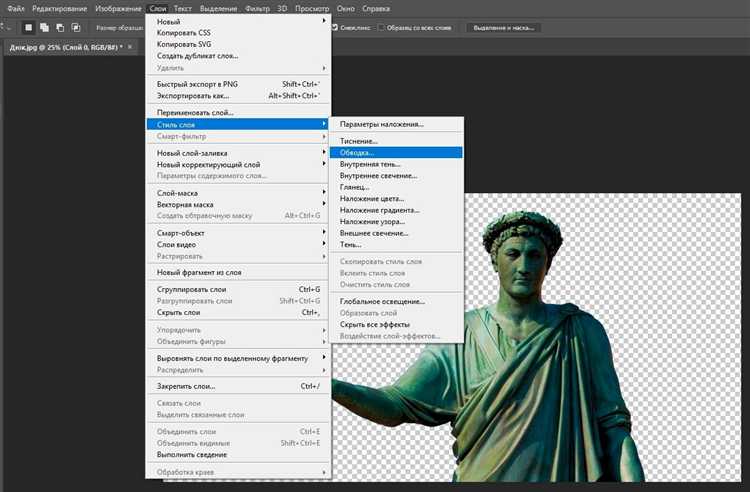Choose Внешнее свечение layer style

(396, 233)
